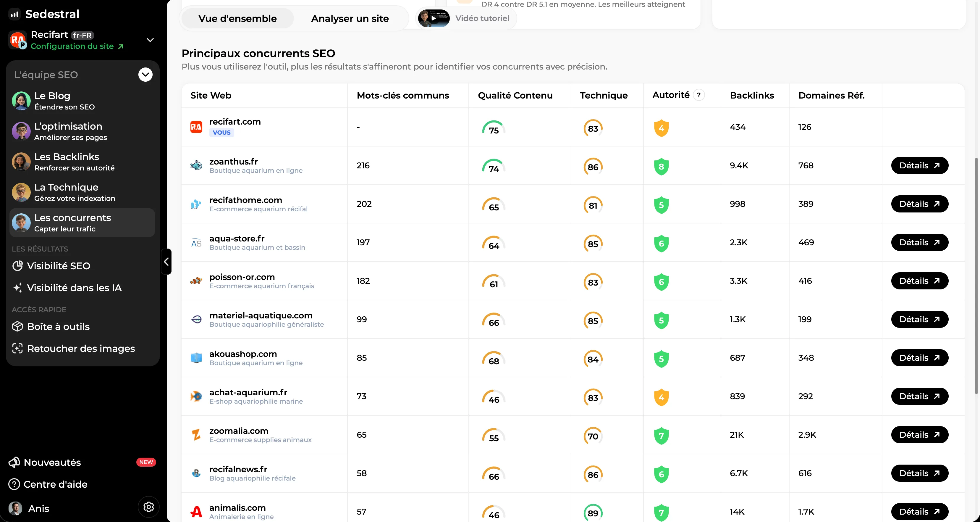
Task: Click the zoanthus.fr fish favicon
Action: click(196, 166)
